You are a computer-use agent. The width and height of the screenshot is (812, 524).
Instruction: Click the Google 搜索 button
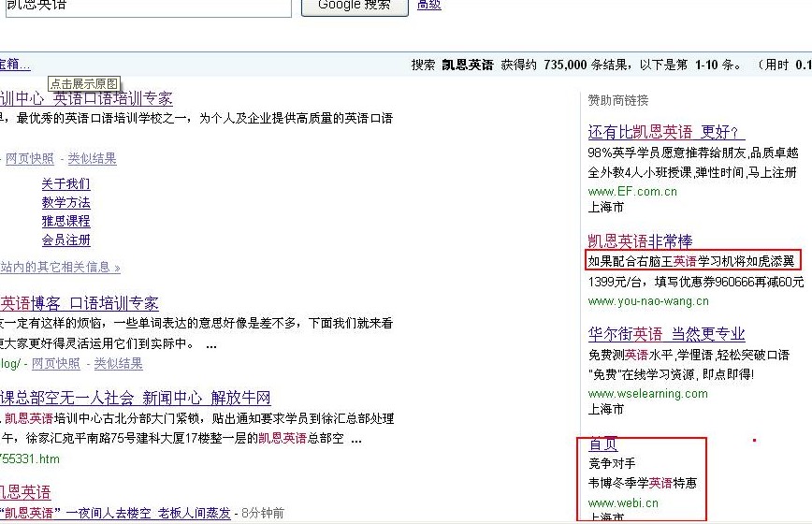pos(355,7)
